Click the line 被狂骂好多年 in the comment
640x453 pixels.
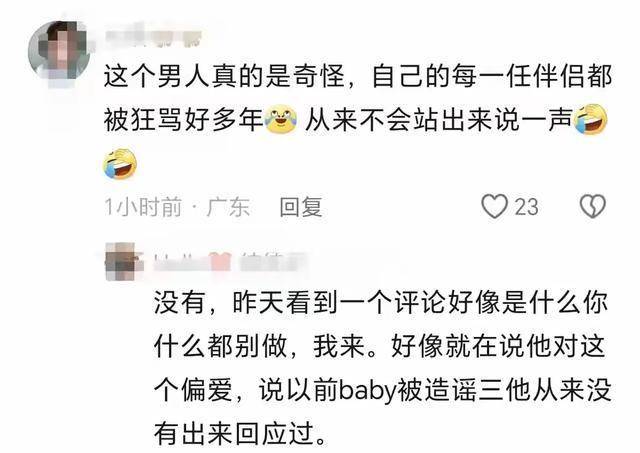pos(183,120)
